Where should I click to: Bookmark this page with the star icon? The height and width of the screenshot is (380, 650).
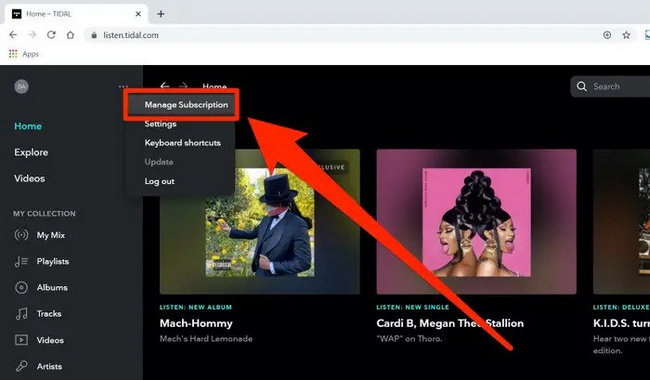click(626, 35)
